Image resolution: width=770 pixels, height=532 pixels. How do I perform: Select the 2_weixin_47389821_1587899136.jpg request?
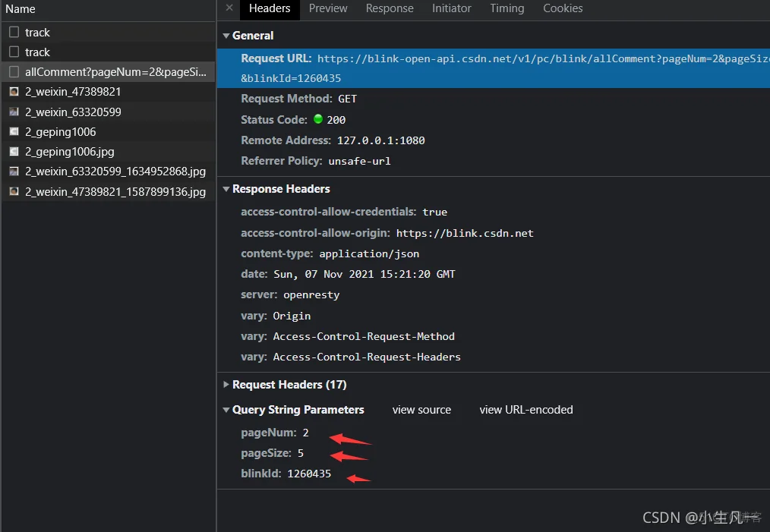coord(108,191)
